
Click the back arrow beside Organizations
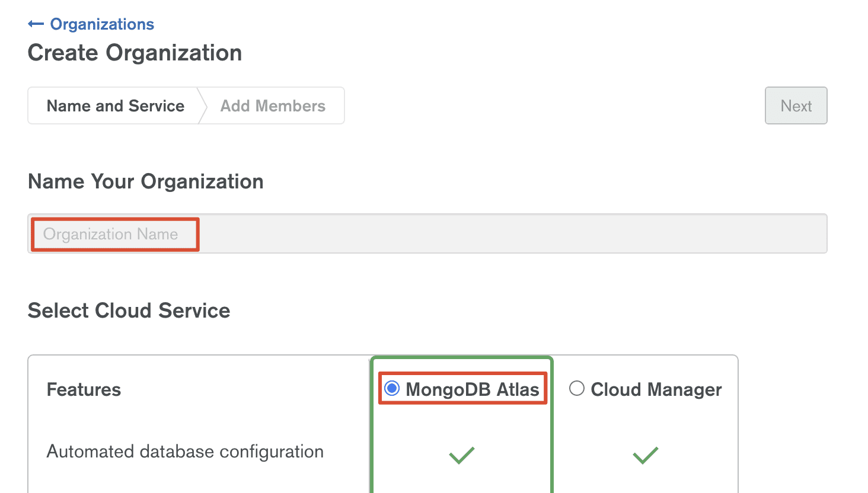point(36,24)
